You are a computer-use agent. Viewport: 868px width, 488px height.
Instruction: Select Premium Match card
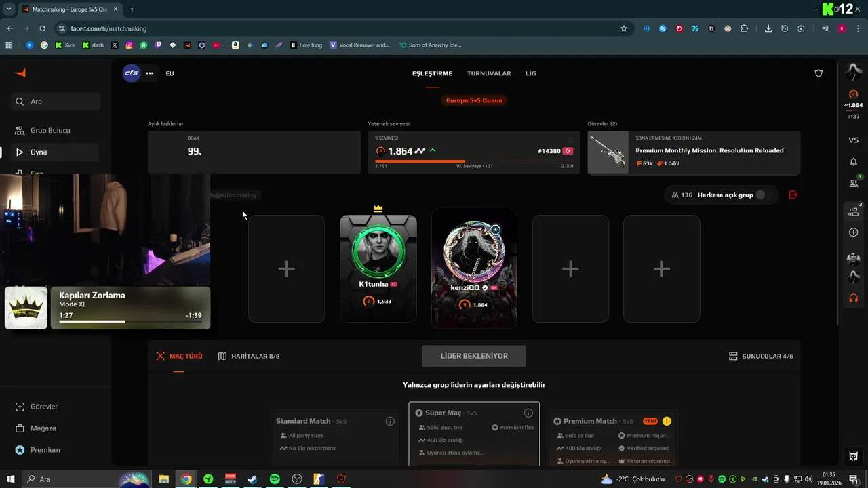[x=612, y=437]
